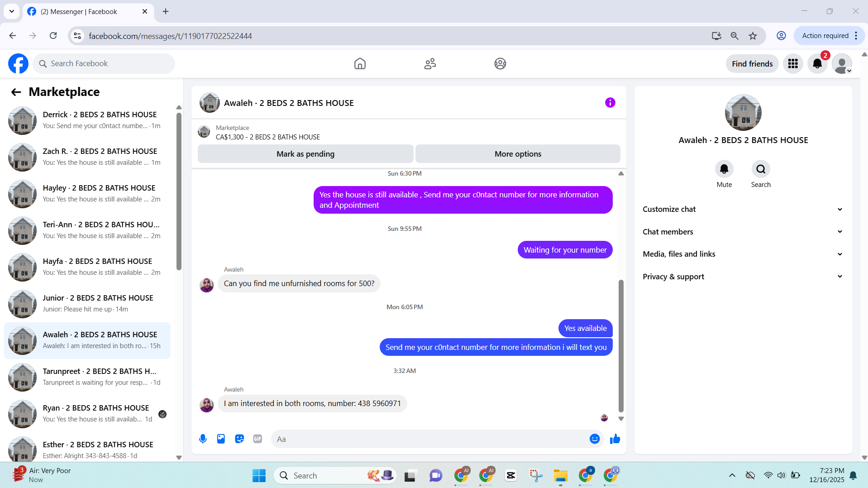Image resolution: width=868 pixels, height=488 pixels.
Task: Expand Privacy & support section
Action: tap(743, 277)
